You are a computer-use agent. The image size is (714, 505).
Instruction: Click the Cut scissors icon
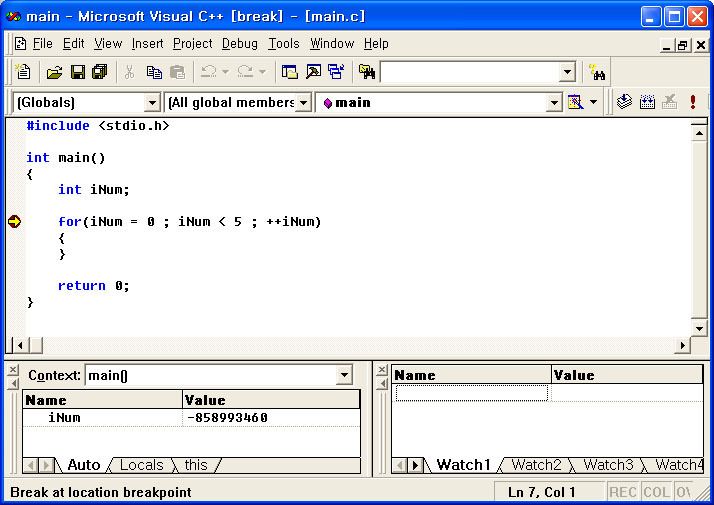coord(130,72)
